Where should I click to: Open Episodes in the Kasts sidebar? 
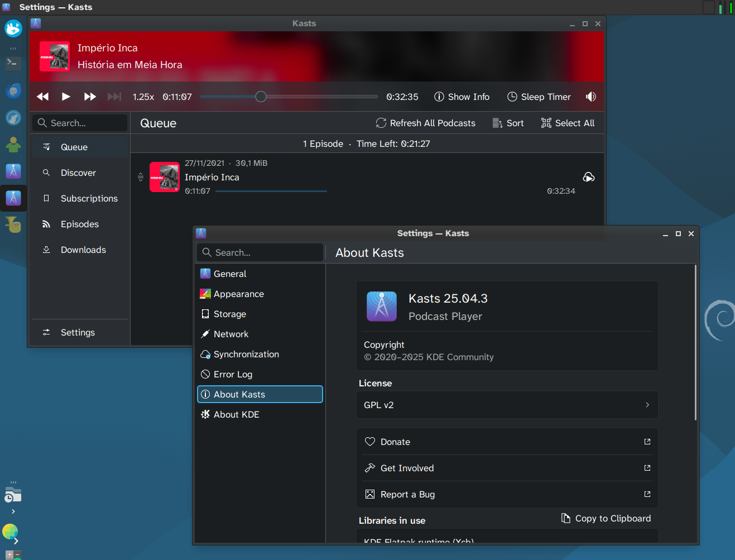coord(79,224)
